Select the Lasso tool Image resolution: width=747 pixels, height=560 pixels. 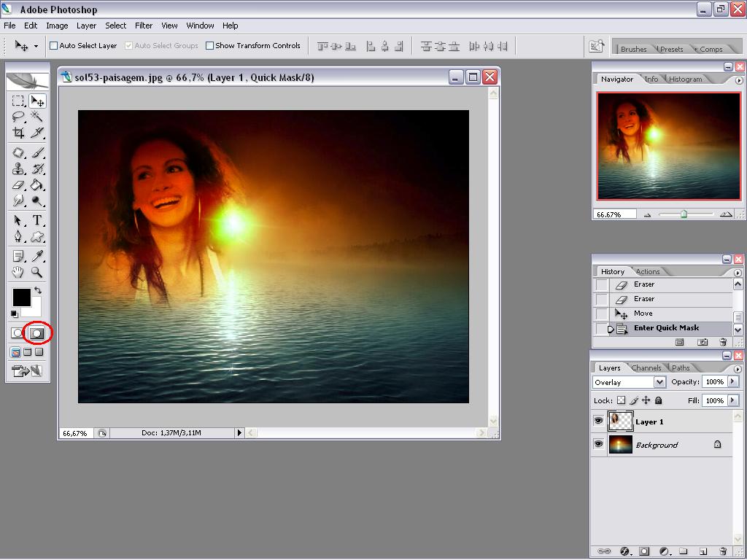[x=18, y=117]
